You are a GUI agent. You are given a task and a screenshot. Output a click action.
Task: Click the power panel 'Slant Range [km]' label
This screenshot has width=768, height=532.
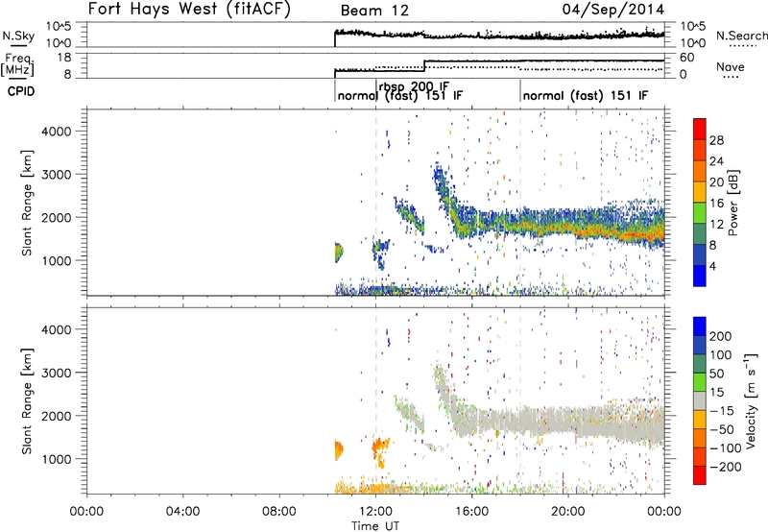coord(27,203)
